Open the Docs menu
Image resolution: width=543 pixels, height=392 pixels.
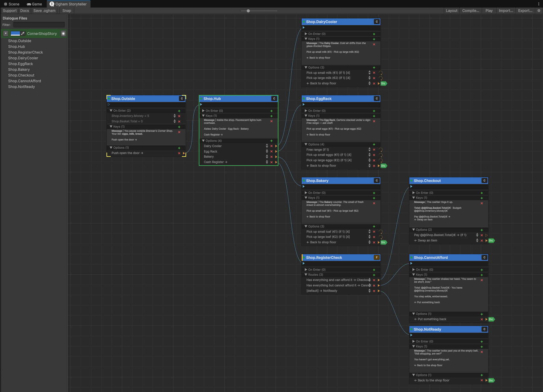25,11
